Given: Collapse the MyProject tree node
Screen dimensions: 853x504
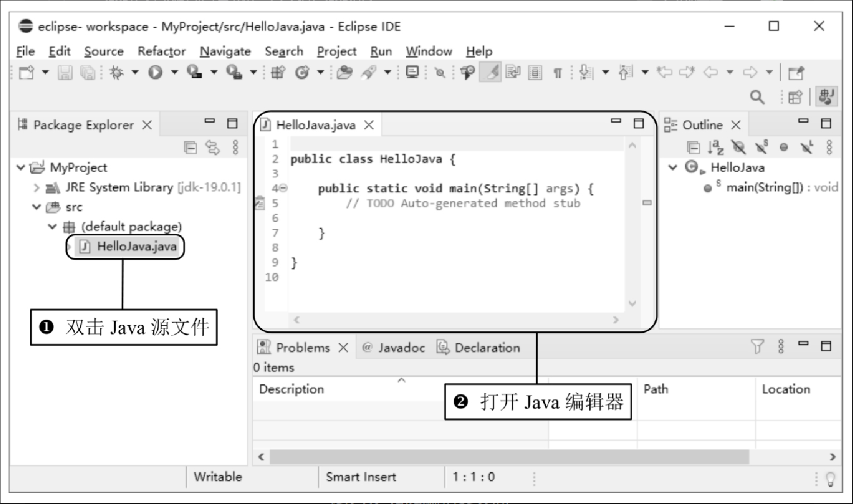Looking at the screenshot, I should [x=21, y=167].
